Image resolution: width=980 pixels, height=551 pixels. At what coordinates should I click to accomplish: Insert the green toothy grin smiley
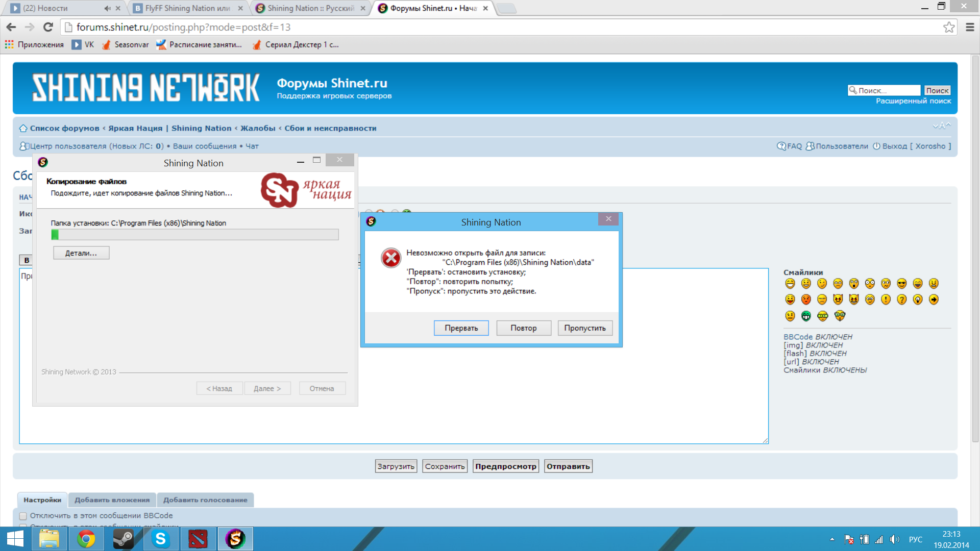tap(806, 316)
